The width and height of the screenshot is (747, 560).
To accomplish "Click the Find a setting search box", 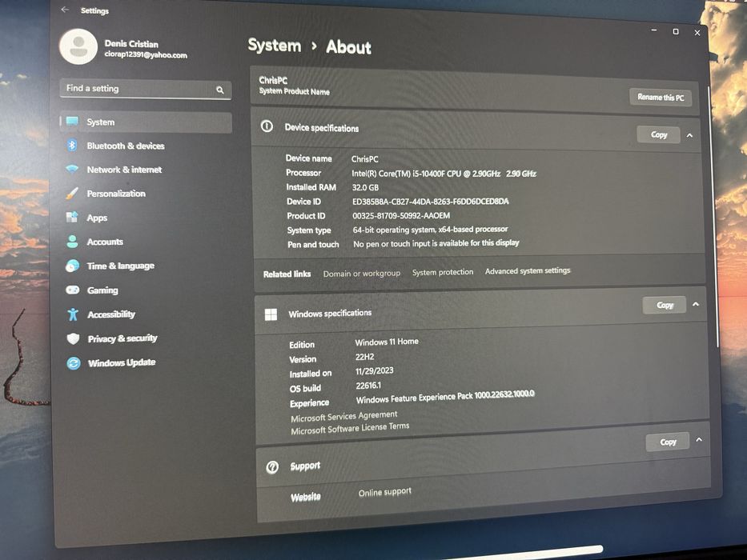I will [145, 89].
